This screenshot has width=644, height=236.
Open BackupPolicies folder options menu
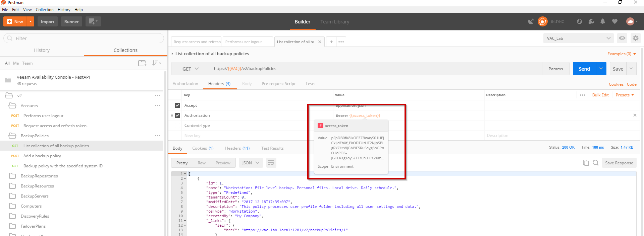point(158,136)
